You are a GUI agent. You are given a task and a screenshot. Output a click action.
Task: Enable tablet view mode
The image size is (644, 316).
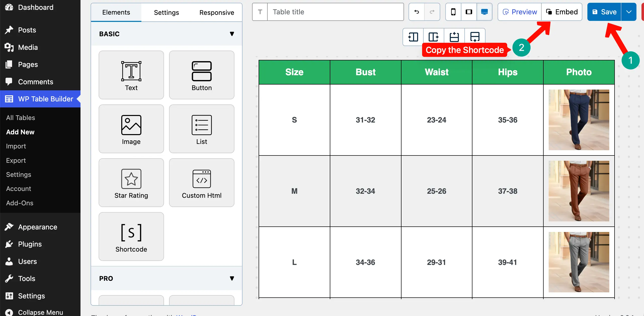(x=469, y=12)
